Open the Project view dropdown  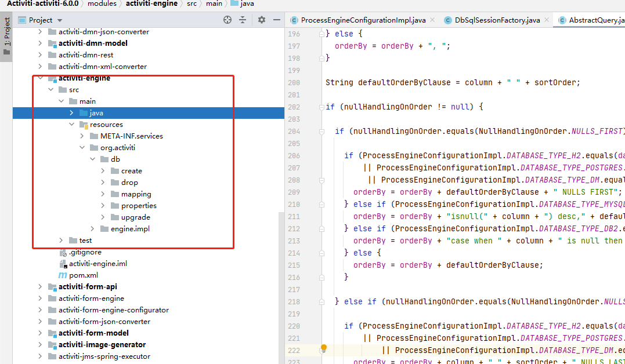tap(60, 20)
